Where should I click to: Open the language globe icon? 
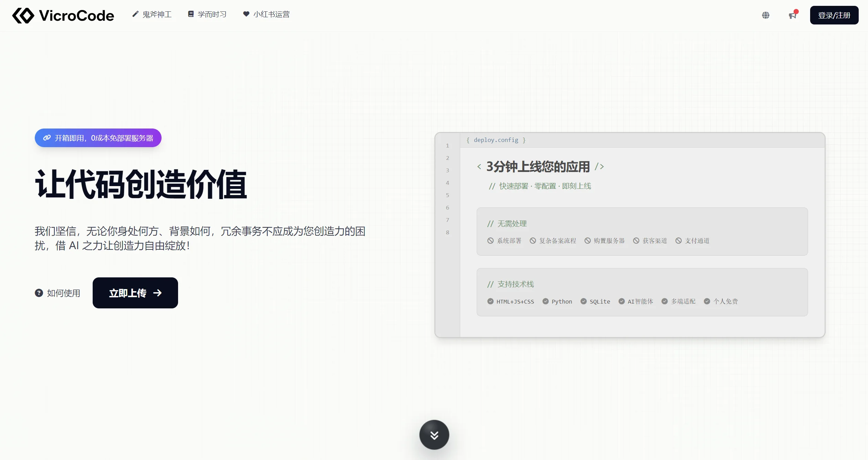(x=766, y=15)
